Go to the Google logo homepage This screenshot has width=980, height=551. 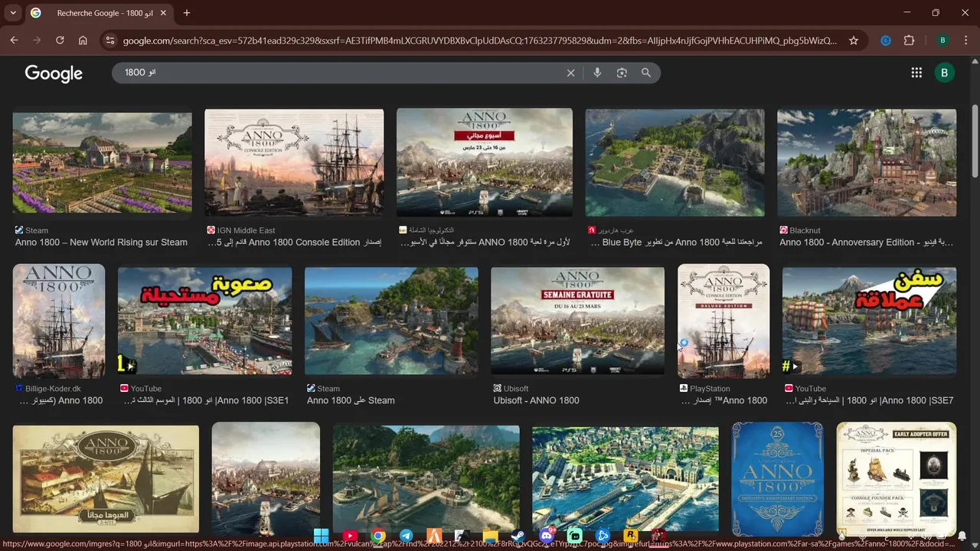[54, 73]
